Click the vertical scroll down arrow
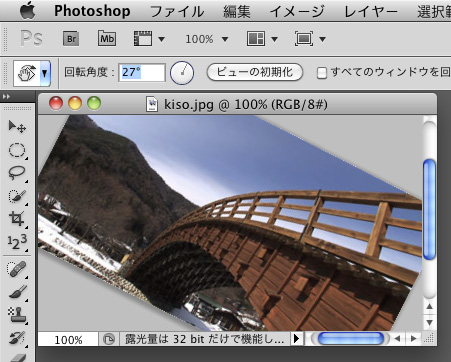Screen dimensions: 451x362 [429, 322]
